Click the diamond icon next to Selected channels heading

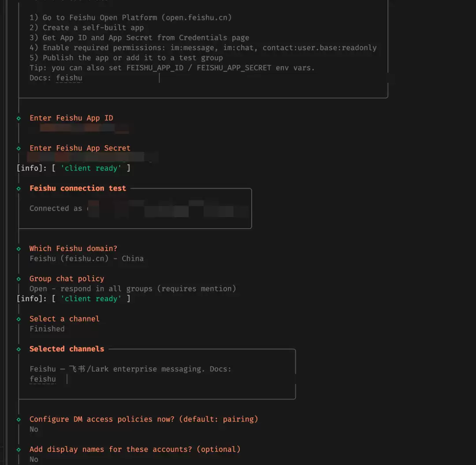pos(19,349)
